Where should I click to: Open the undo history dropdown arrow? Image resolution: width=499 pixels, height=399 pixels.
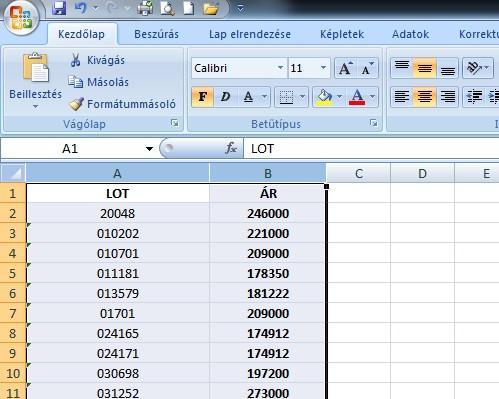[x=96, y=8]
